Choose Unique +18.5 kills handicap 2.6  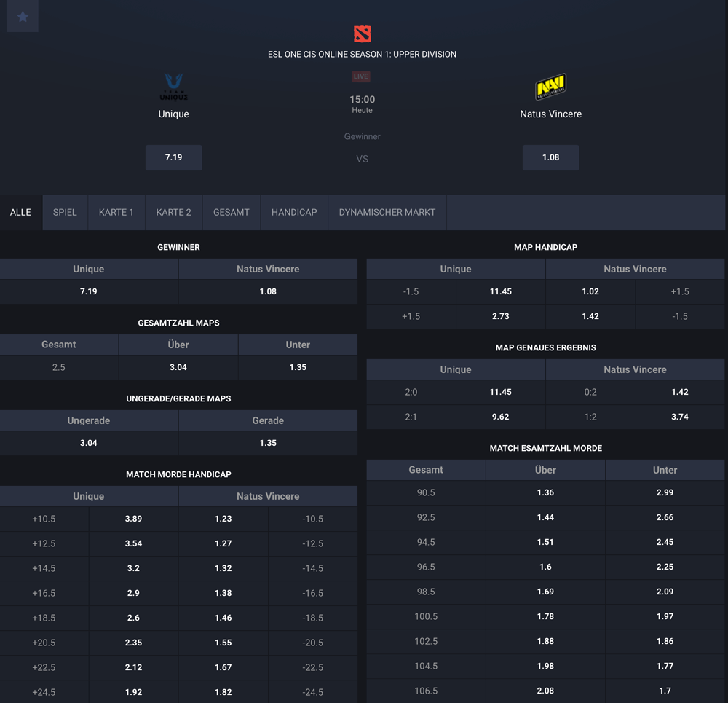[133, 618]
